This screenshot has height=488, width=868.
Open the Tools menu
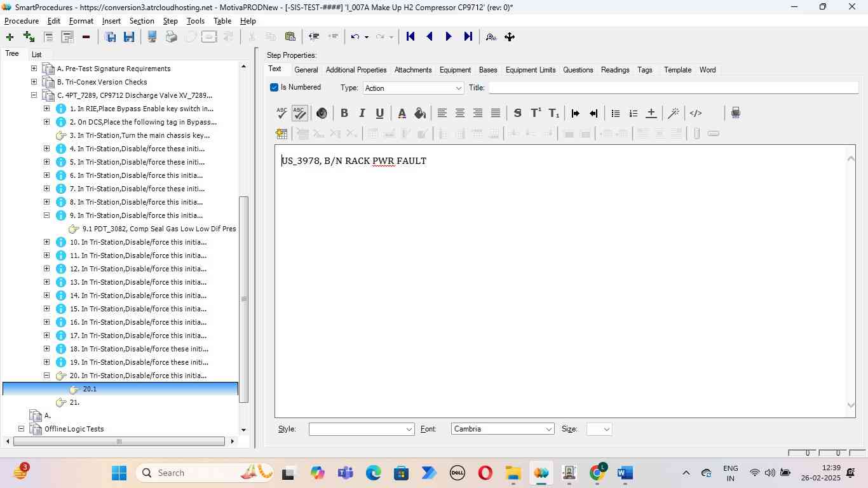(x=195, y=21)
